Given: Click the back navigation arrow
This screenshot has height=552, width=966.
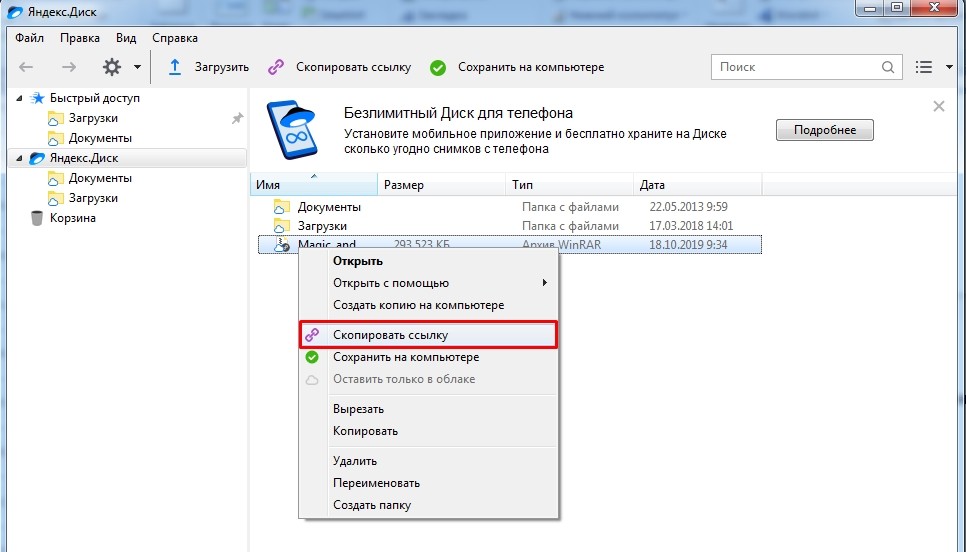Looking at the screenshot, I should coord(26,67).
